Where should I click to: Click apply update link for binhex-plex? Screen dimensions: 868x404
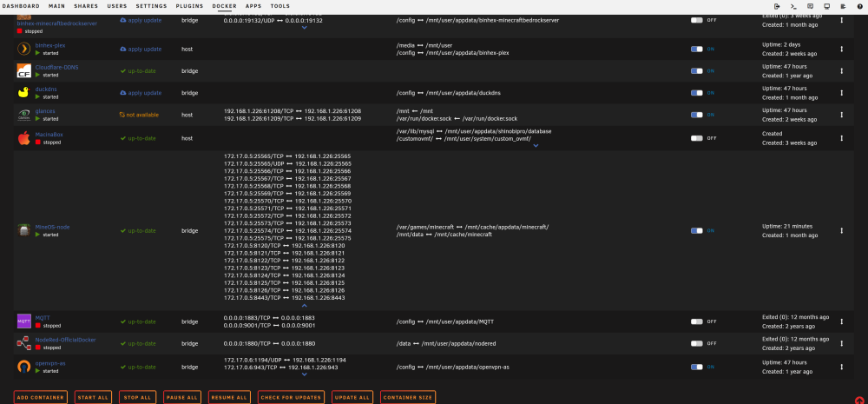pos(145,49)
